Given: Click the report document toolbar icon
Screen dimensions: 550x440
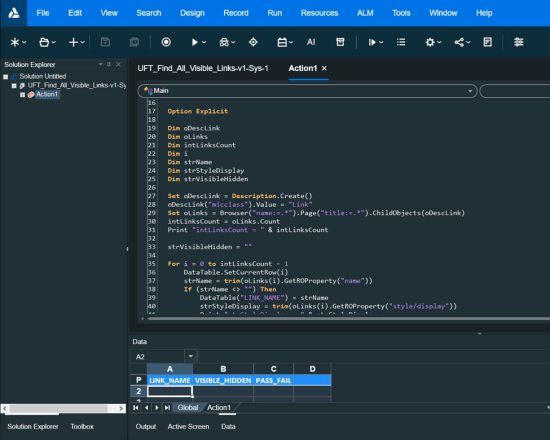Looking at the screenshot, I should tap(488, 42).
